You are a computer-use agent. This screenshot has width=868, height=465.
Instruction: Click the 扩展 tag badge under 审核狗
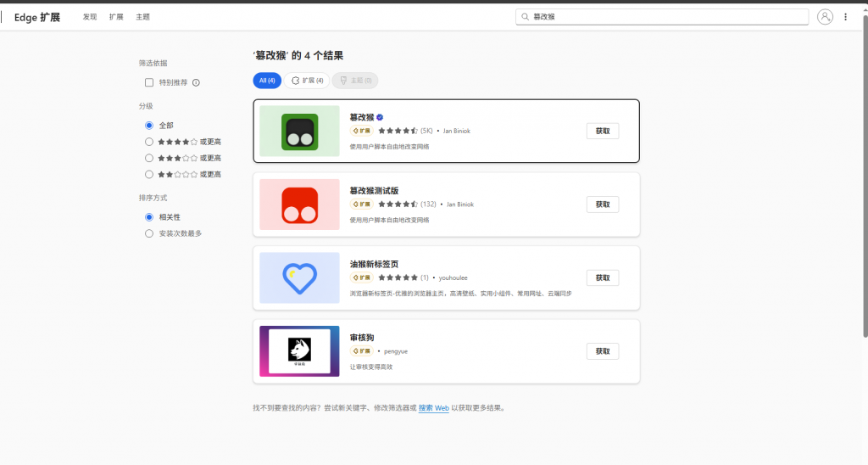[361, 351]
